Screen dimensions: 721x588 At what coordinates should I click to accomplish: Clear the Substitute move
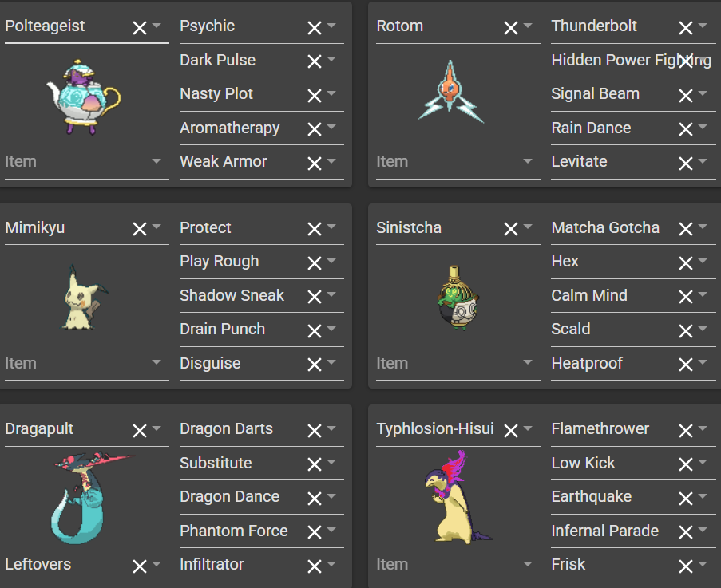(x=315, y=464)
